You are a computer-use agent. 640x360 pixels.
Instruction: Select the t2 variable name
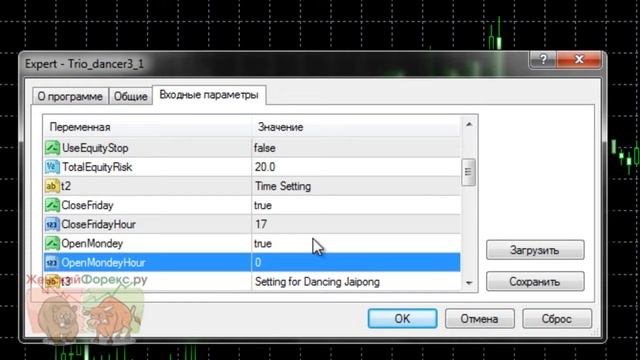tap(66, 186)
